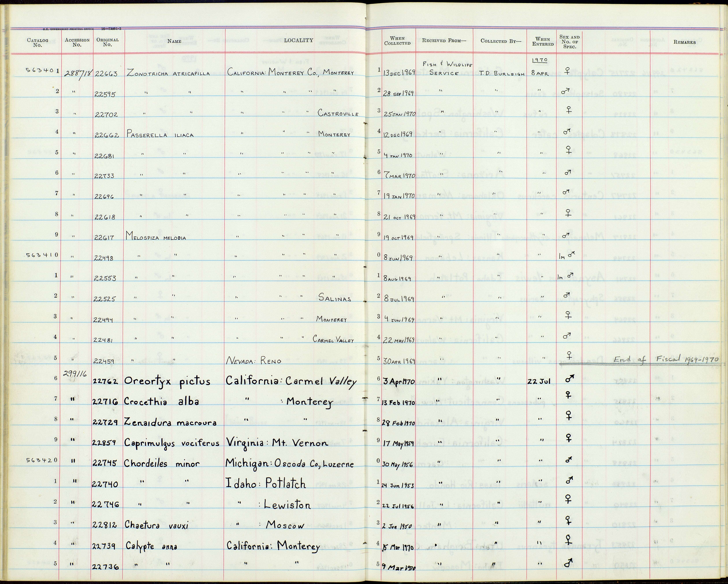Click the date '22 May 1969'
The height and width of the screenshot is (584, 728).
399,340
